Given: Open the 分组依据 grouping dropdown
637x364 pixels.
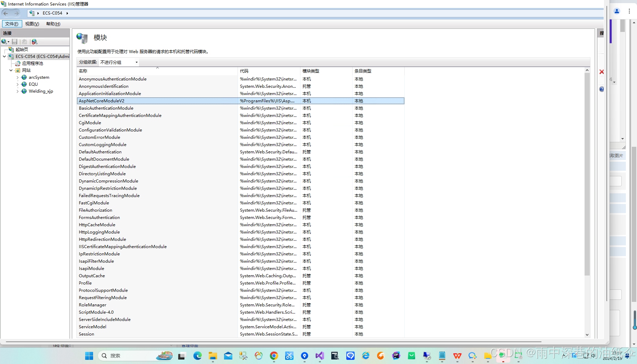Looking at the screenshot, I should 119,62.
